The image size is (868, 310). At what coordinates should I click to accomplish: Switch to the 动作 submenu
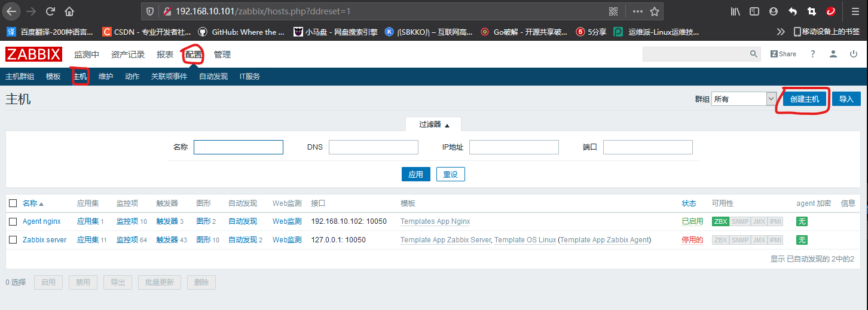click(132, 77)
